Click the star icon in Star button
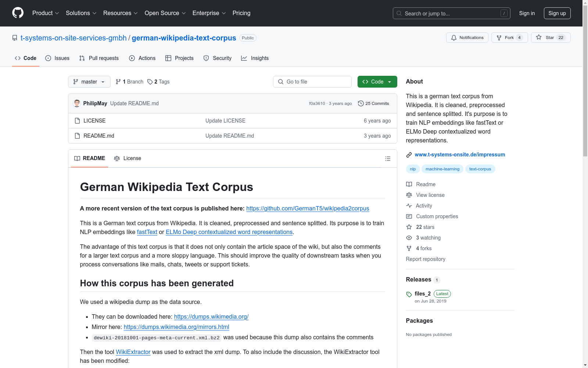The width and height of the screenshot is (588, 368). pyautogui.click(x=539, y=37)
